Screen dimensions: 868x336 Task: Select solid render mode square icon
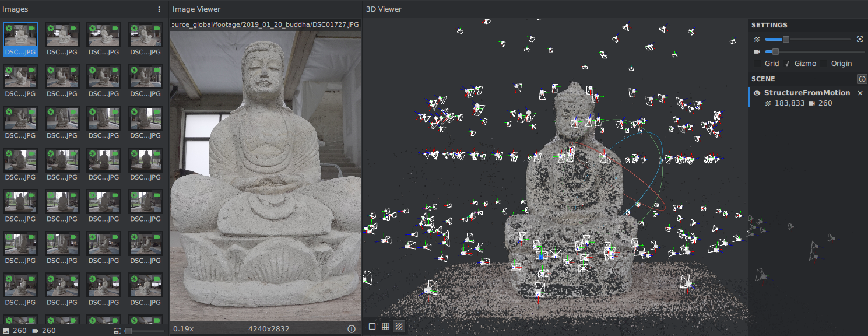coord(372,327)
